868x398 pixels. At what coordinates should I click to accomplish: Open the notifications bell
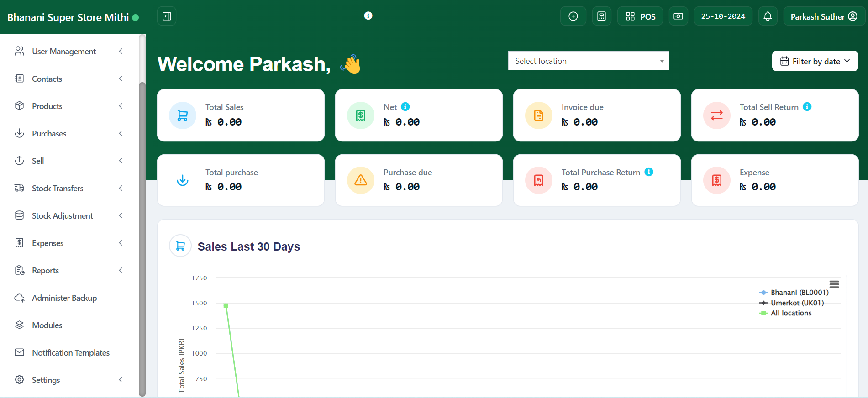[768, 16]
